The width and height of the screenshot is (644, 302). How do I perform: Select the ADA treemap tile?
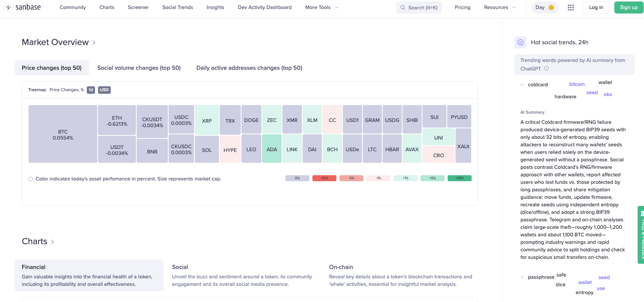point(272,149)
